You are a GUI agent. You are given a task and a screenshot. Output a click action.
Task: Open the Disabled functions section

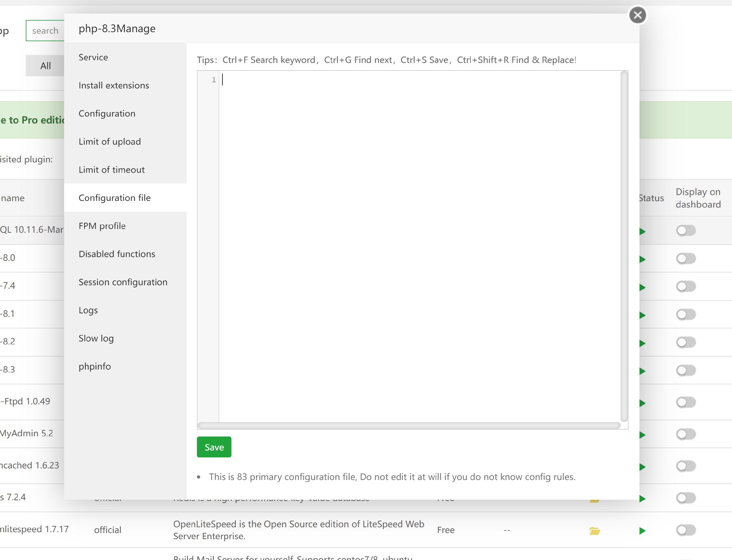117,254
